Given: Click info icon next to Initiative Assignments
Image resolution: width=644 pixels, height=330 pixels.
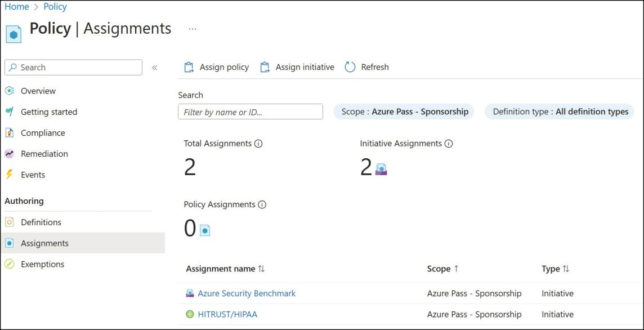Looking at the screenshot, I should (449, 144).
